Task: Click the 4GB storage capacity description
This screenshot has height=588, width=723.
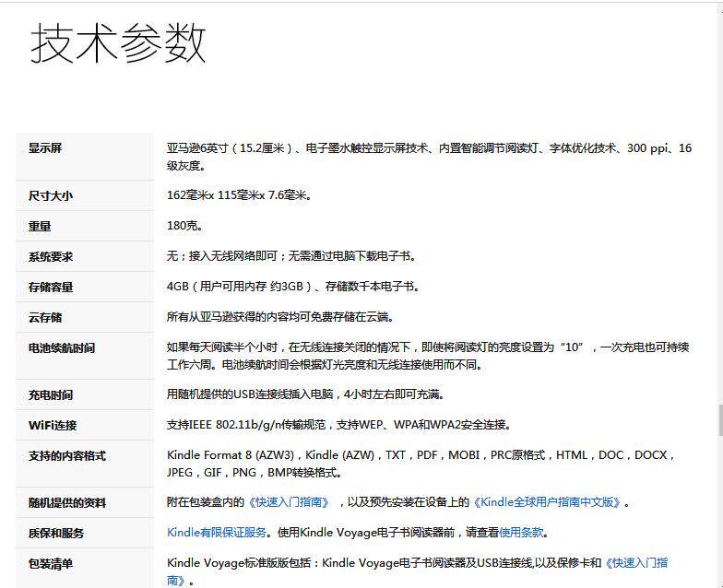Action: pyautogui.click(x=293, y=286)
